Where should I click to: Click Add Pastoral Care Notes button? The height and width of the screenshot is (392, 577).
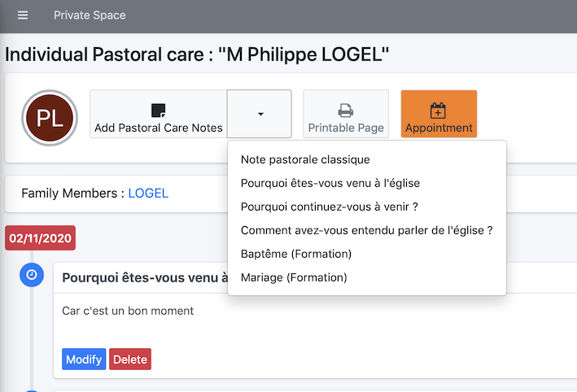click(158, 114)
